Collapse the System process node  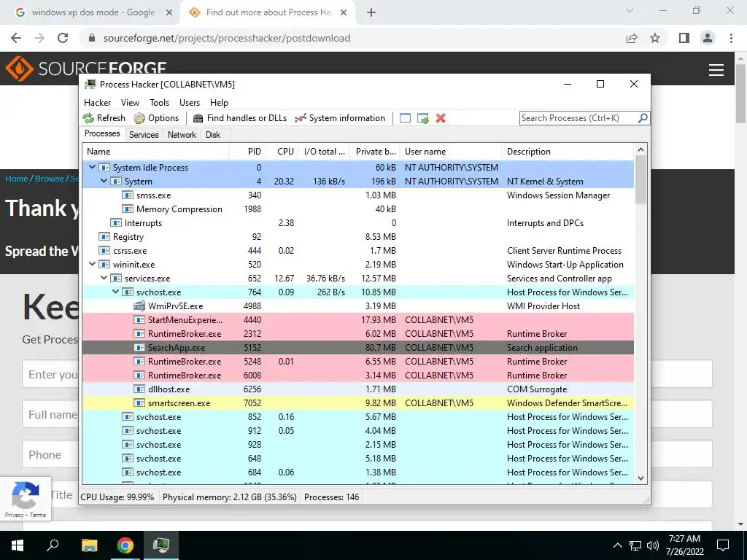(x=104, y=181)
